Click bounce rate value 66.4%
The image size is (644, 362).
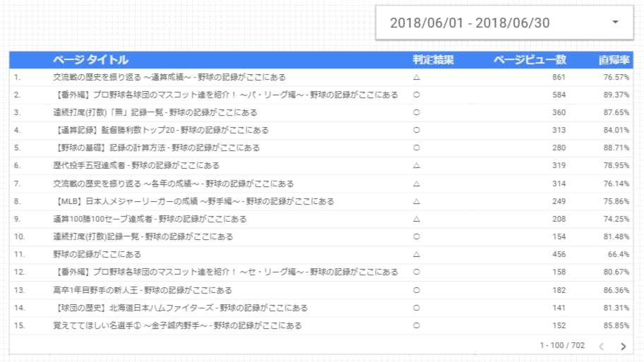[x=619, y=254]
